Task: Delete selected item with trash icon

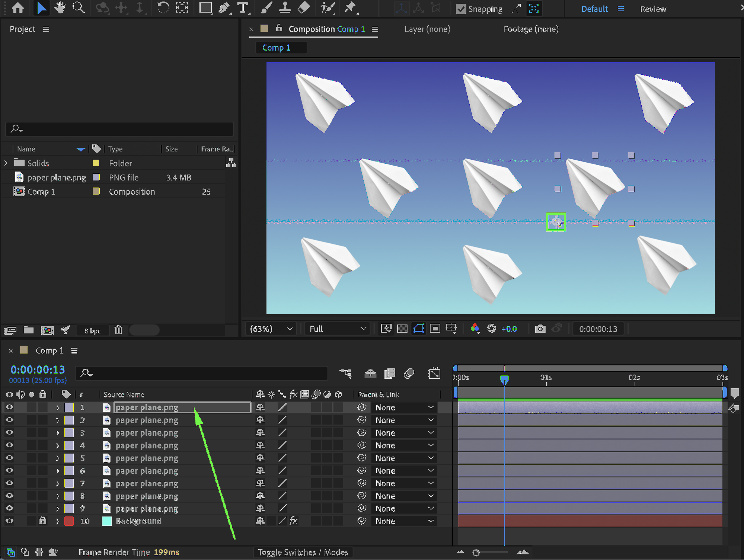Action: [118, 330]
